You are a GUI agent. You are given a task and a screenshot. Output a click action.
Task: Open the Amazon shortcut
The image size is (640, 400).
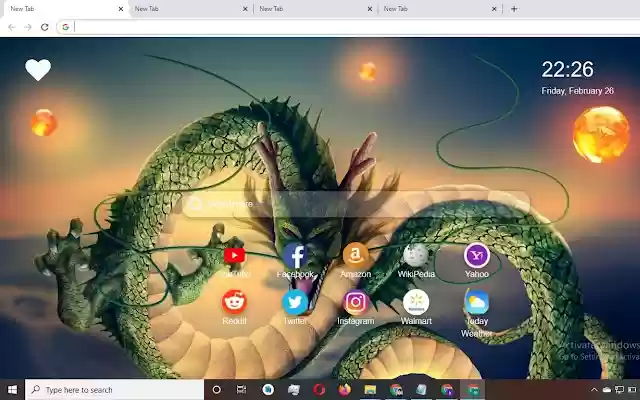pos(356,256)
